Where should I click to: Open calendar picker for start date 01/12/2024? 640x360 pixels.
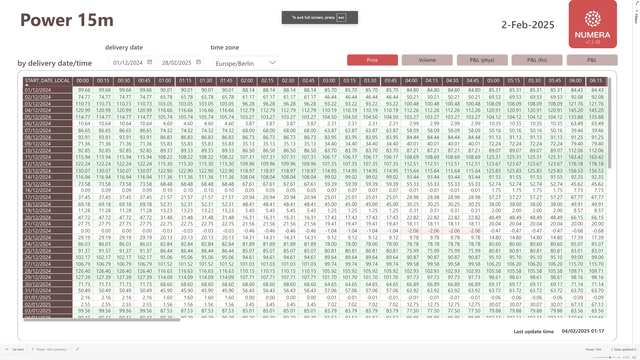coord(150,62)
